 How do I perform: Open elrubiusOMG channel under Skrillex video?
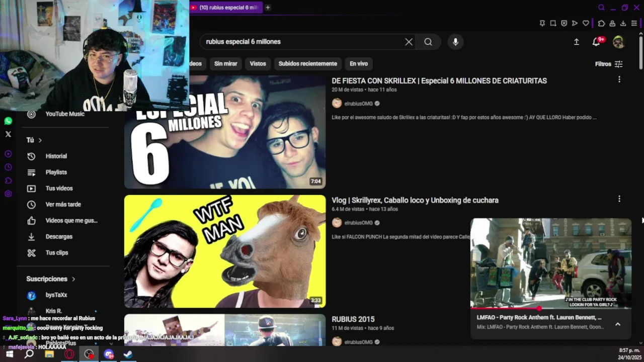(358, 104)
